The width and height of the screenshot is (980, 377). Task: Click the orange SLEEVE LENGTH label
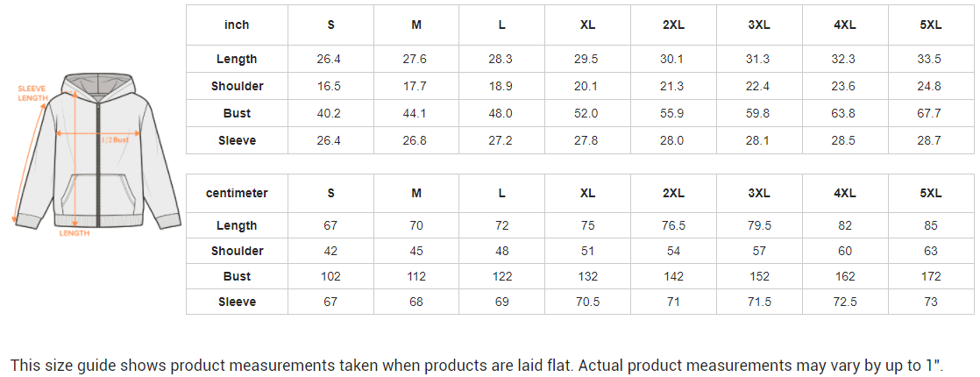(x=33, y=93)
